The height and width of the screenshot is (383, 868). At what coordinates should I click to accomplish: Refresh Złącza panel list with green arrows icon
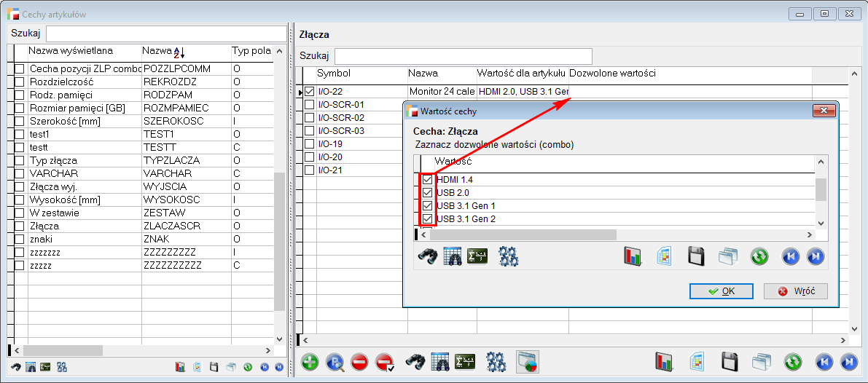click(x=793, y=362)
